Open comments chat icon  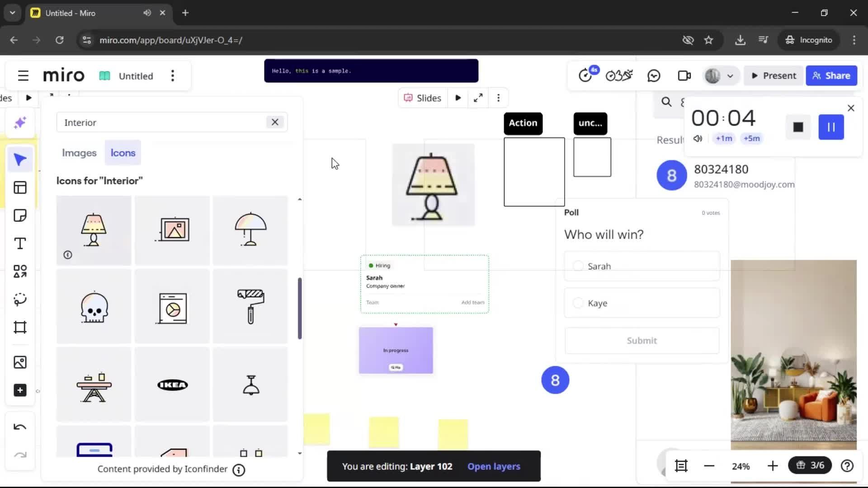pyautogui.click(x=654, y=76)
